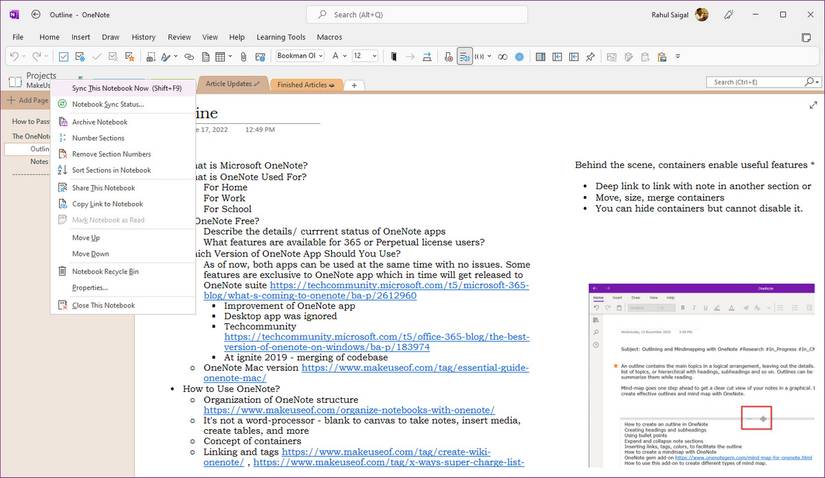This screenshot has height=478, width=825.
Task: Open the Draw ribbon tab
Action: (x=110, y=37)
